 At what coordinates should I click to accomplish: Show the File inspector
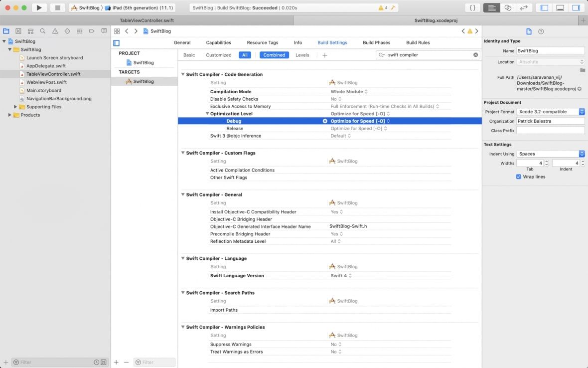point(529,31)
